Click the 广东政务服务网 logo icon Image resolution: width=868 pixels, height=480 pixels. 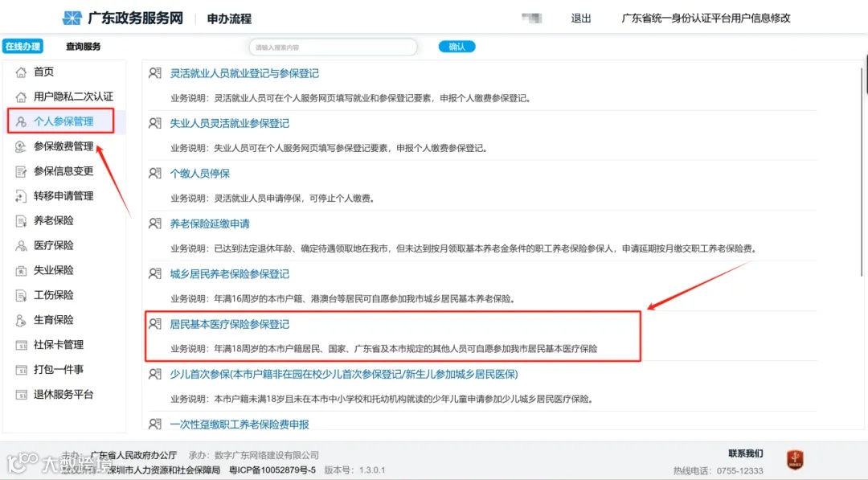pos(73,17)
